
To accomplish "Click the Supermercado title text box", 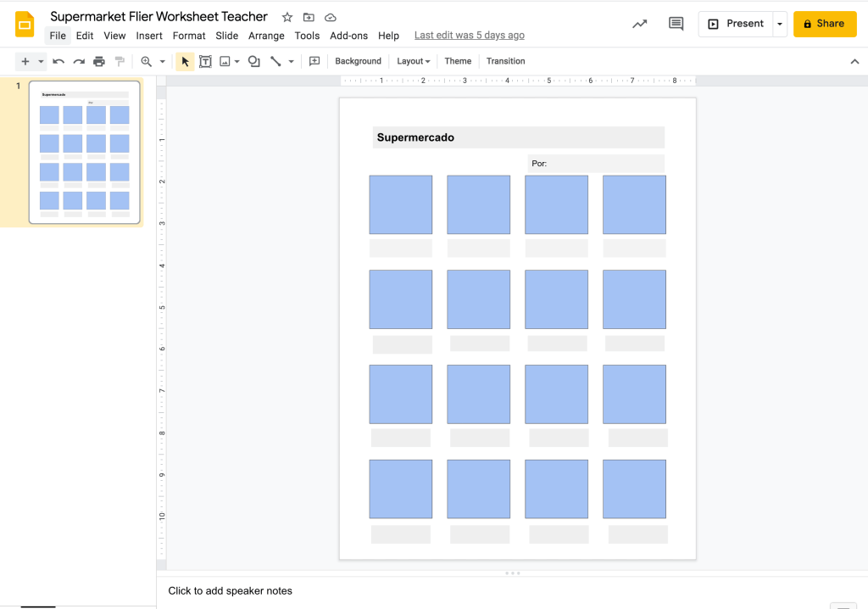I will tap(518, 137).
